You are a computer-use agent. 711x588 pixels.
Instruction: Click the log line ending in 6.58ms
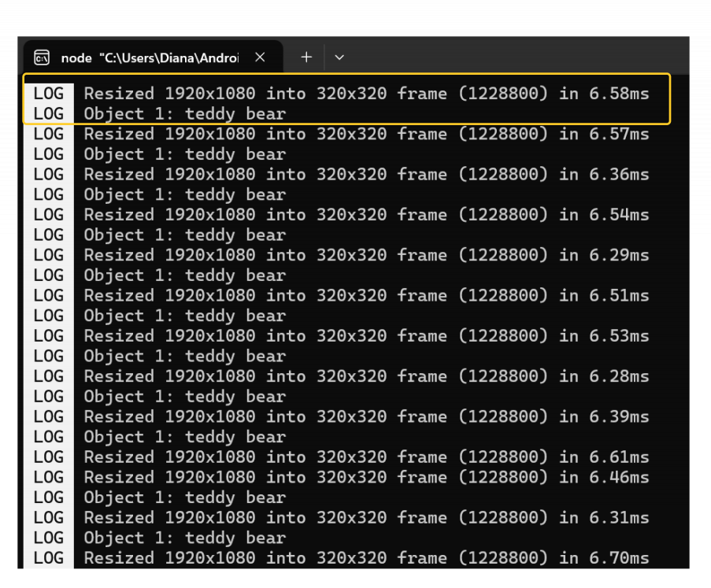coord(366,94)
